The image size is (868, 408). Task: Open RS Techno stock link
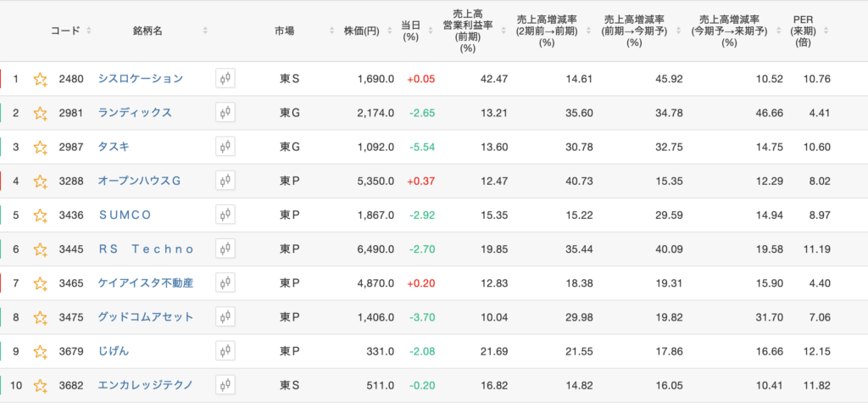pos(146,249)
